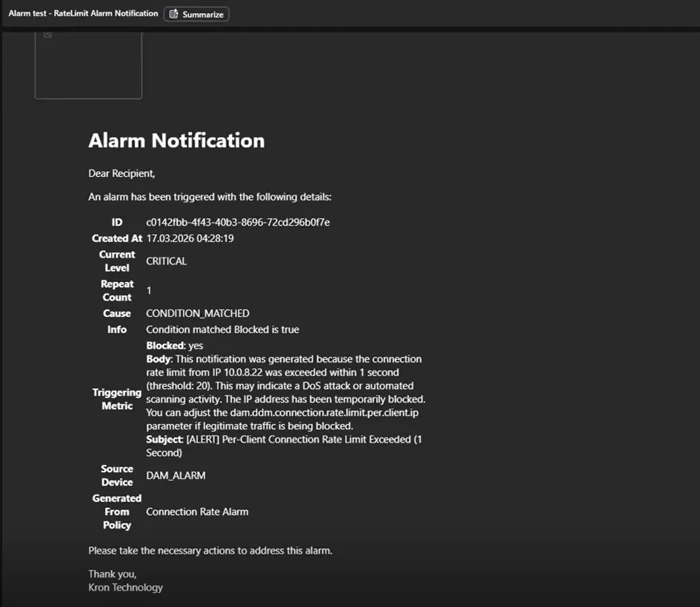Screen dimensions: 700x607
Task: Click the 'Alarm Notification' heading
Action: point(176,141)
